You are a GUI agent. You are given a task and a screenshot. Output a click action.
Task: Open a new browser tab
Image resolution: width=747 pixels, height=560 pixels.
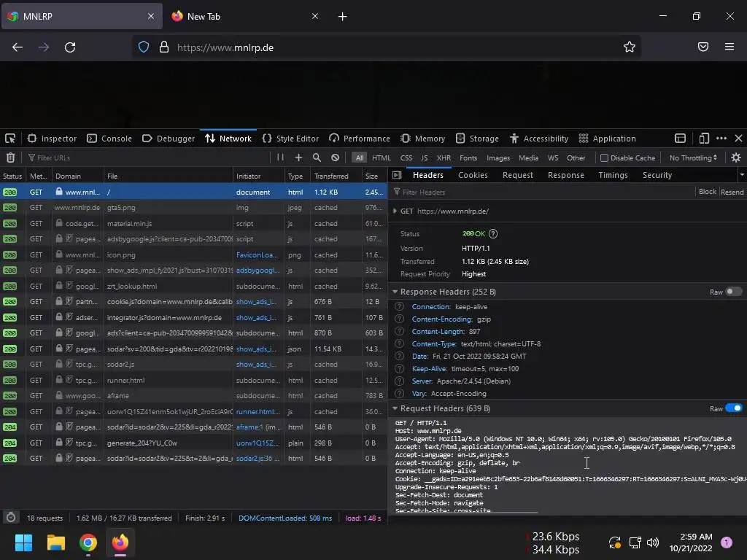pyautogui.click(x=343, y=17)
